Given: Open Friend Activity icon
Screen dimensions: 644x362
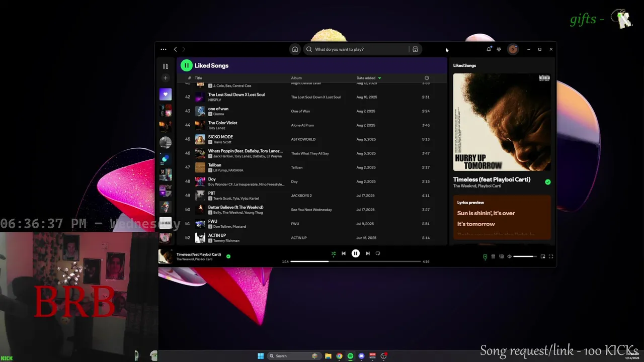Looking at the screenshot, I should (499, 49).
